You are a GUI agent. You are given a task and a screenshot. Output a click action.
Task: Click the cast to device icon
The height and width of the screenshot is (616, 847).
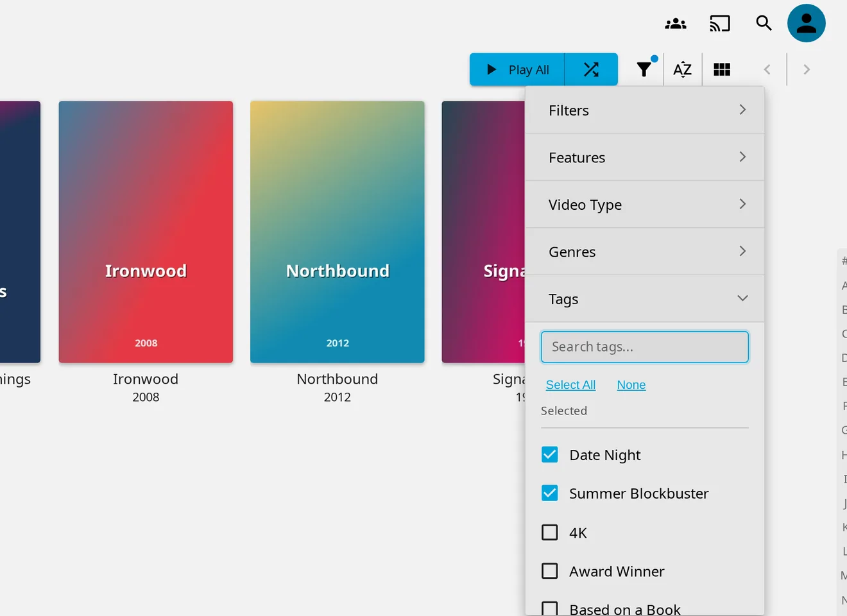pyautogui.click(x=720, y=24)
